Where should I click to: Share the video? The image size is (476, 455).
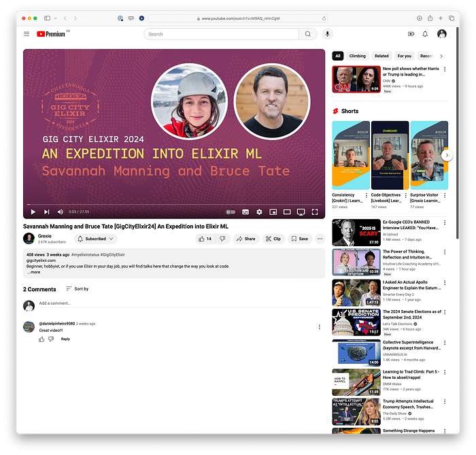(246, 239)
